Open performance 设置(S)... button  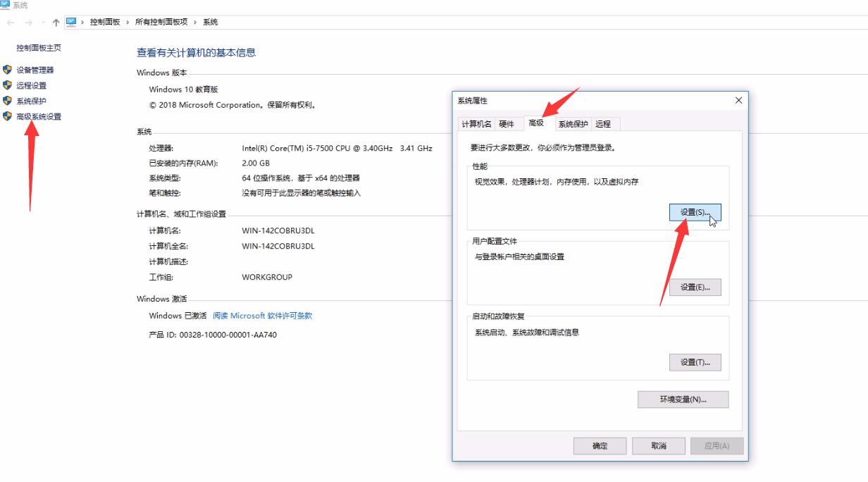point(695,212)
